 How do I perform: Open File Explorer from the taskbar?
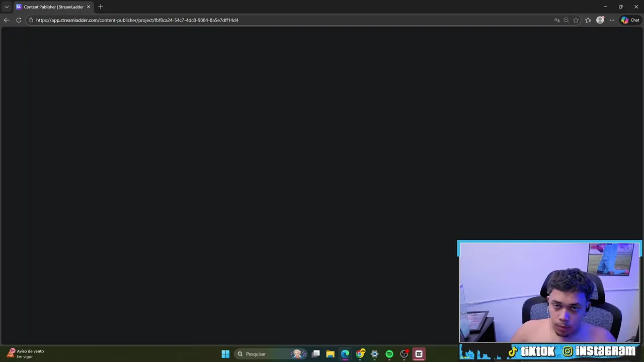(x=331, y=354)
